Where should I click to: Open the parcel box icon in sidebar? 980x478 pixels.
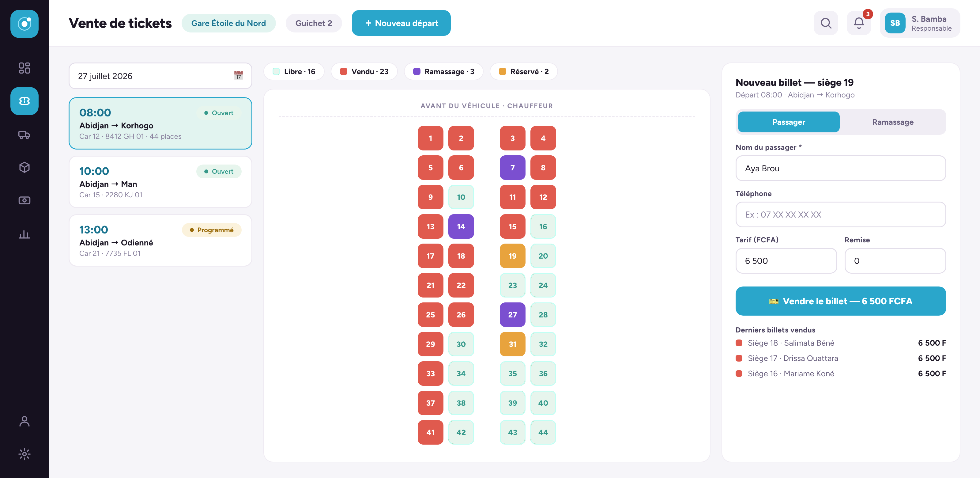(24, 167)
